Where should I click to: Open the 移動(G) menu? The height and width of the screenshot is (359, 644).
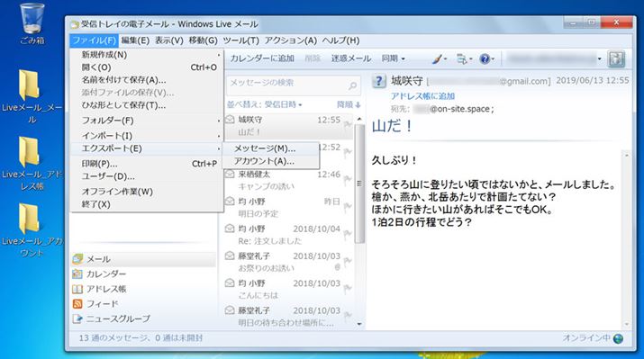pyautogui.click(x=203, y=40)
